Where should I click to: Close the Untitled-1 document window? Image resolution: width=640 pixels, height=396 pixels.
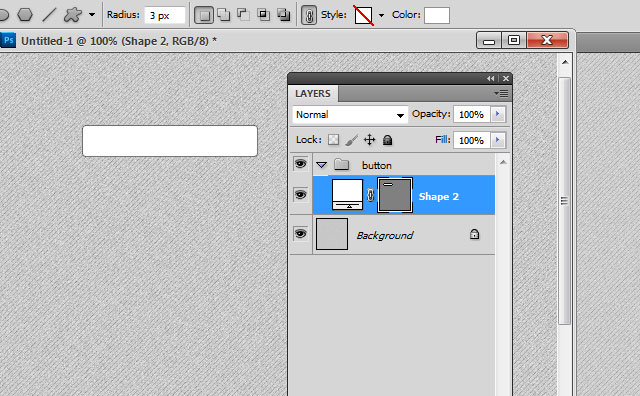click(x=547, y=40)
